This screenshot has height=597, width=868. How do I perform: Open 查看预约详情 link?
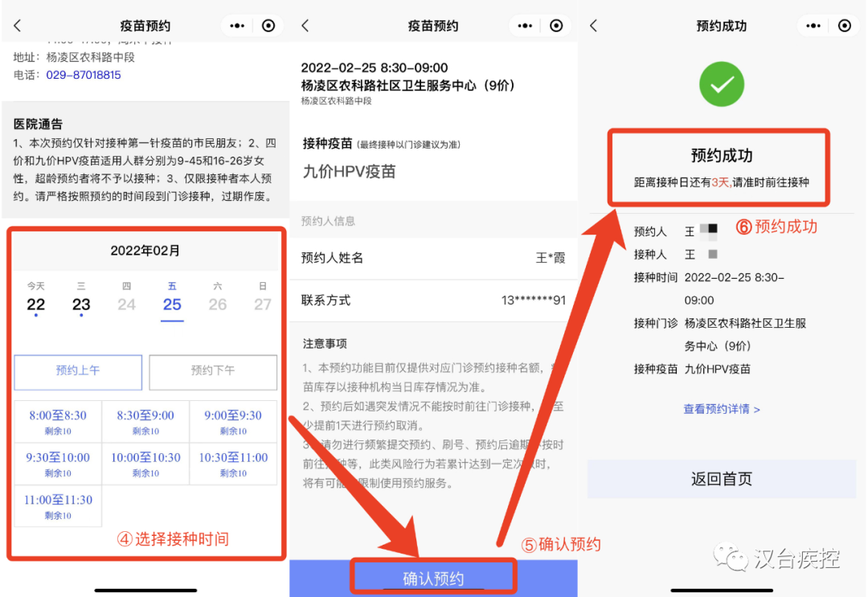721,409
